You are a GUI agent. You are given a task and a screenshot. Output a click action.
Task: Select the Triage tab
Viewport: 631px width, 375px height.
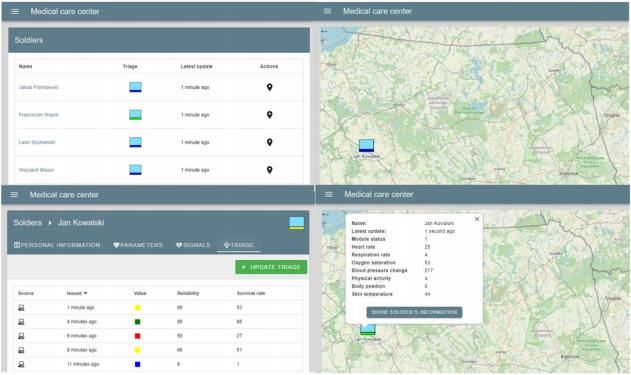point(239,245)
